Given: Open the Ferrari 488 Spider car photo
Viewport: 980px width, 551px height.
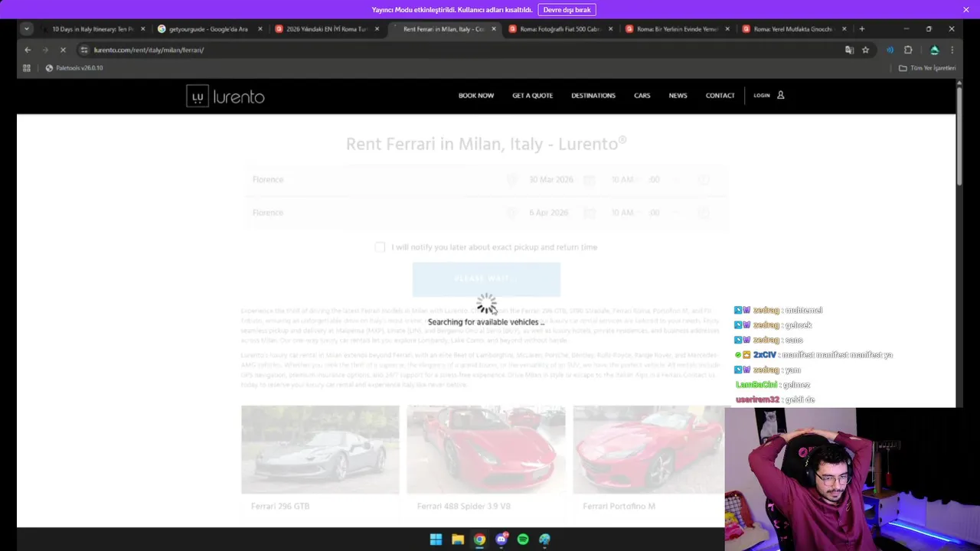Looking at the screenshot, I should pos(486,450).
